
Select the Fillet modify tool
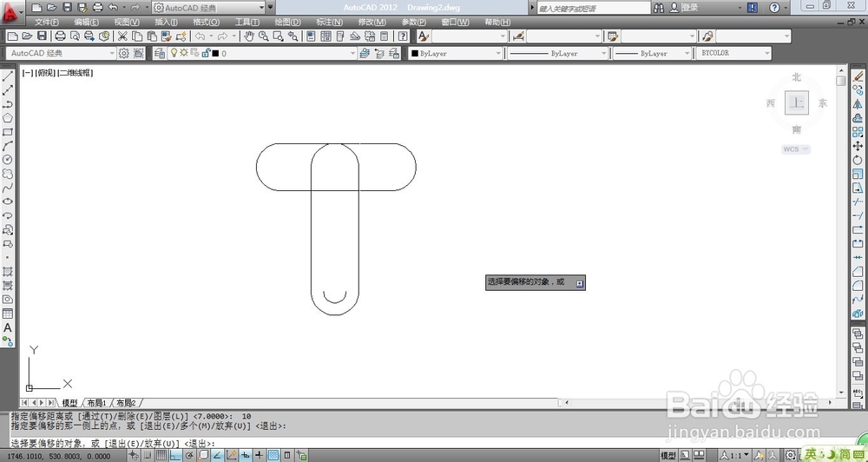pyautogui.click(x=858, y=286)
